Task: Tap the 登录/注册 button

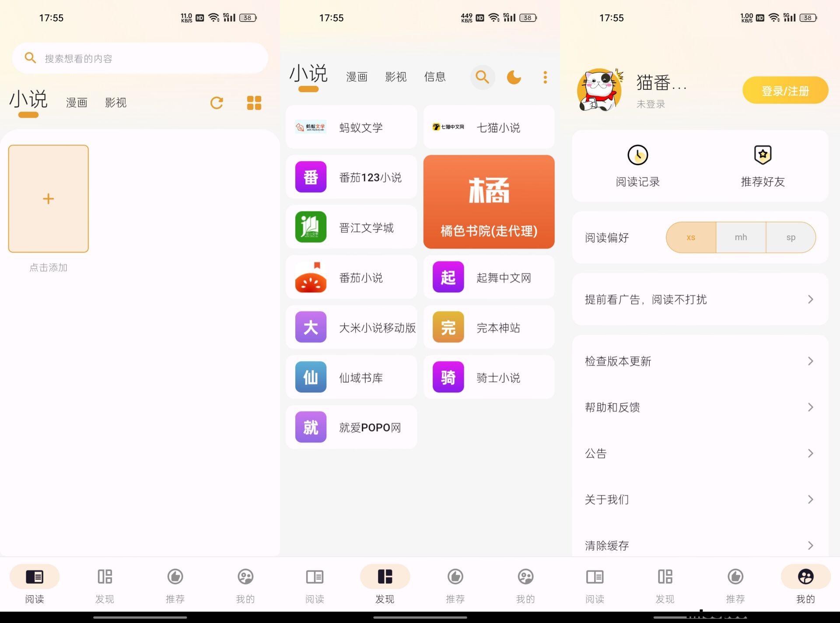Action: point(785,91)
